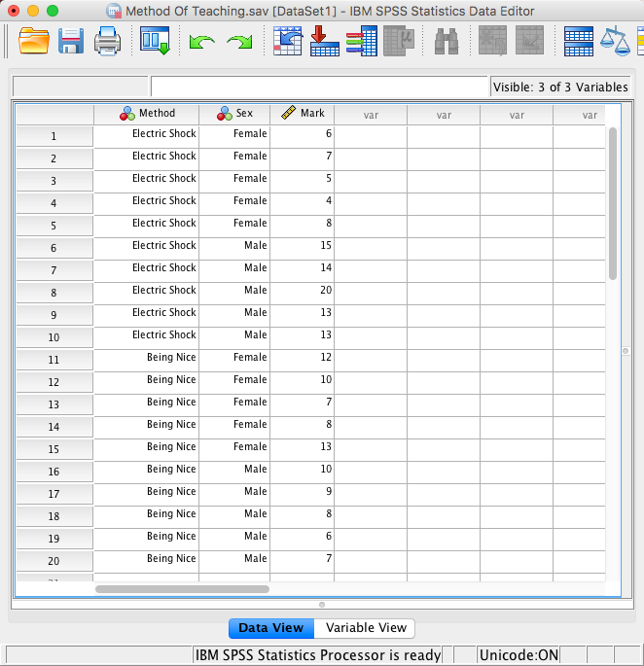Click the cell editor input field above the grid

pos(319,87)
